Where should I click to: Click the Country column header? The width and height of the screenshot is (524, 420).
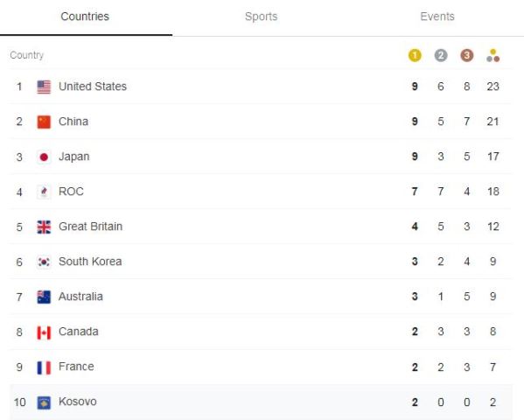(27, 55)
